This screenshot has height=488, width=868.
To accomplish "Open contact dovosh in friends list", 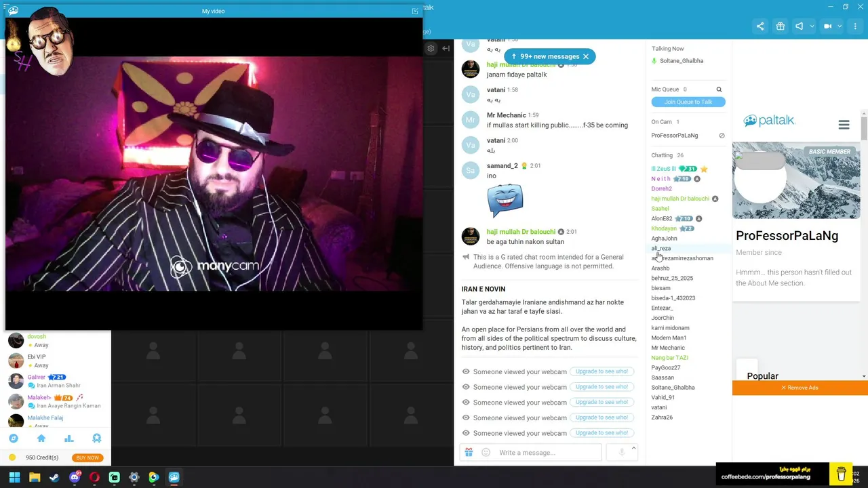I will click(x=37, y=336).
